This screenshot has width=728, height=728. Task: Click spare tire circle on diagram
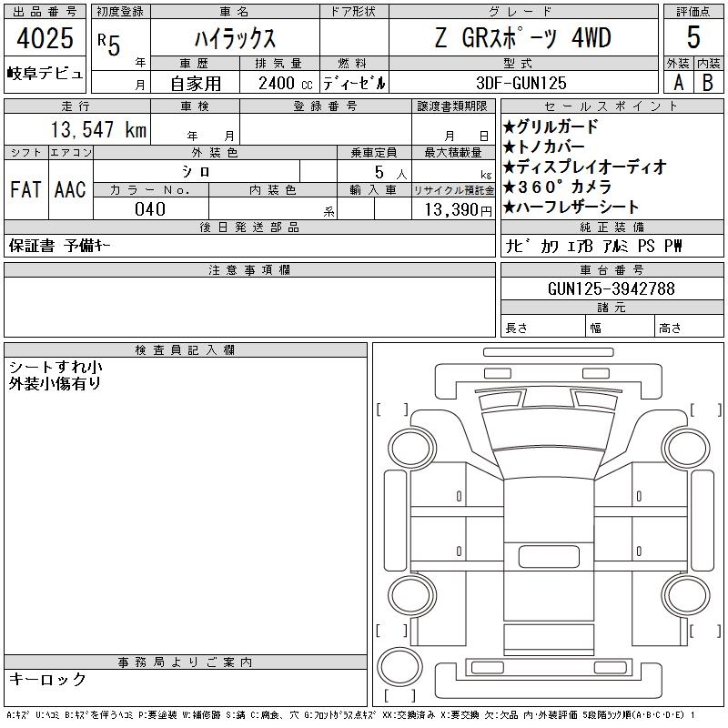[x=399, y=666]
